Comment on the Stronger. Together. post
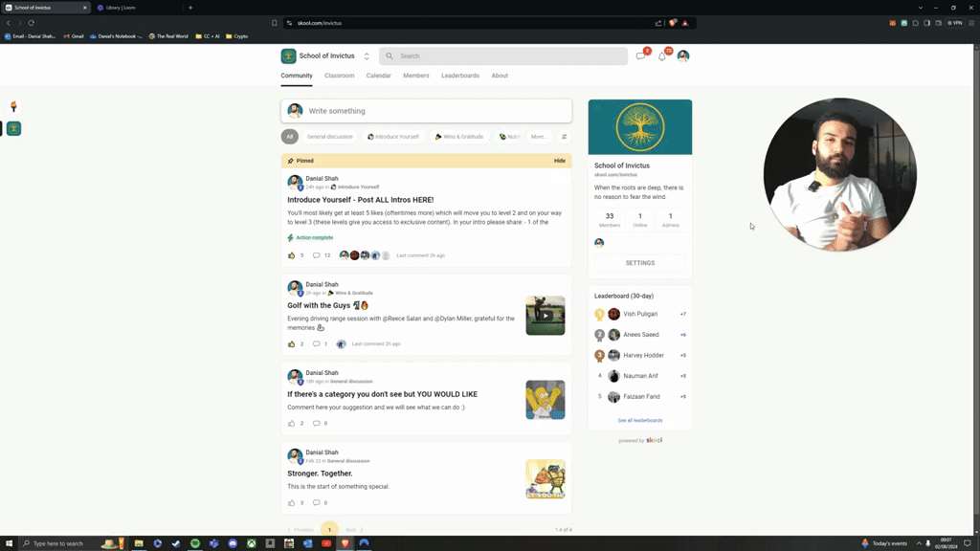The width and height of the screenshot is (980, 551). [x=317, y=503]
